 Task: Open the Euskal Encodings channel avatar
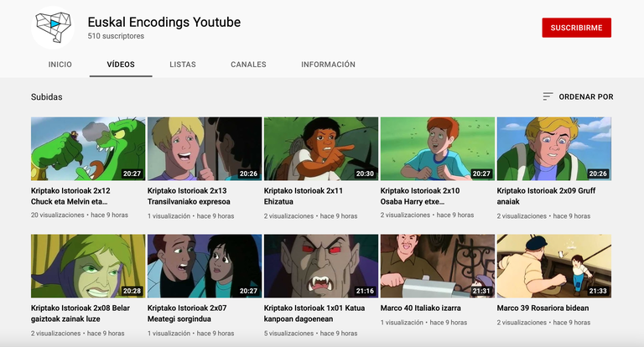coord(53,28)
